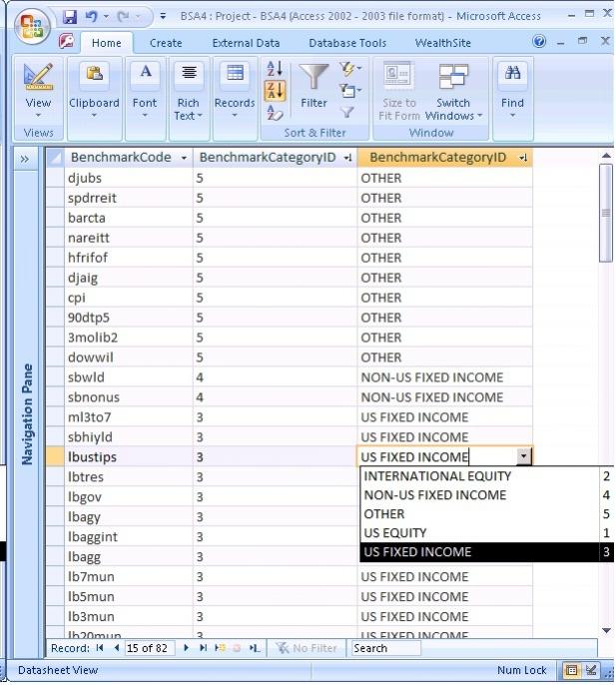
Task: Click the lbaggint cell
Action: point(129,536)
